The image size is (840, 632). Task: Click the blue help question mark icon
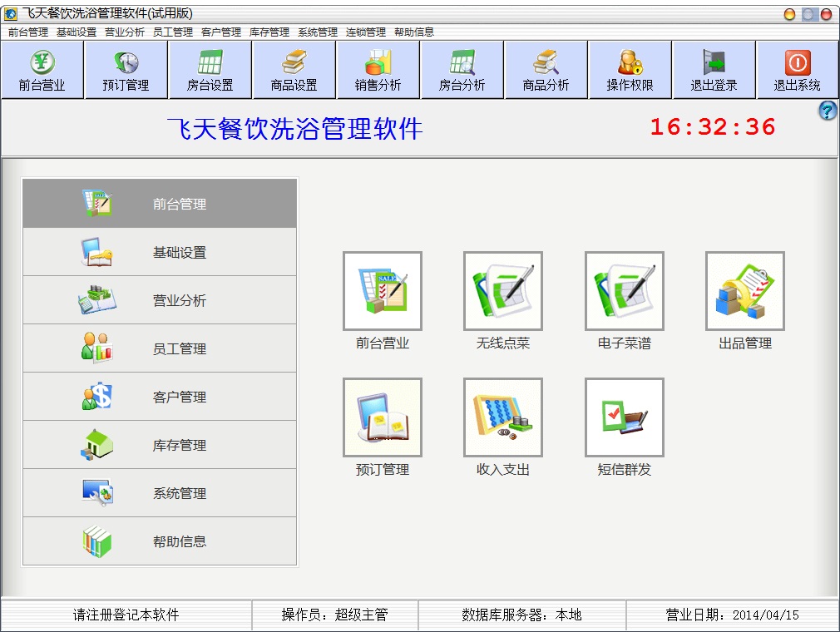coord(828,111)
